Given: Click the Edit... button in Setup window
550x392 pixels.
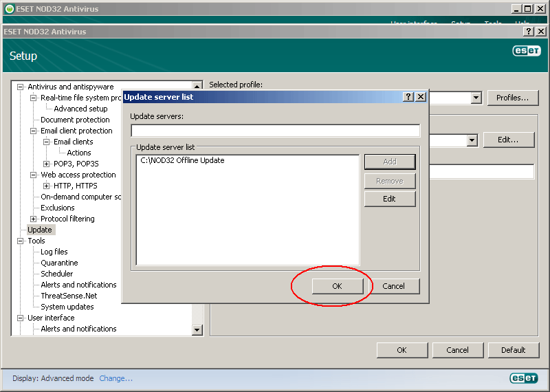Looking at the screenshot, I should click(x=508, y=140).
